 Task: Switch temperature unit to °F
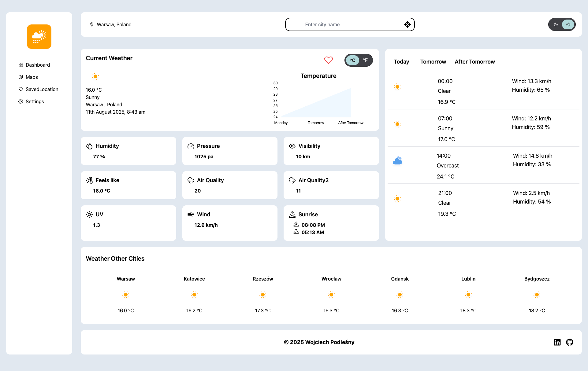(365, 60)
